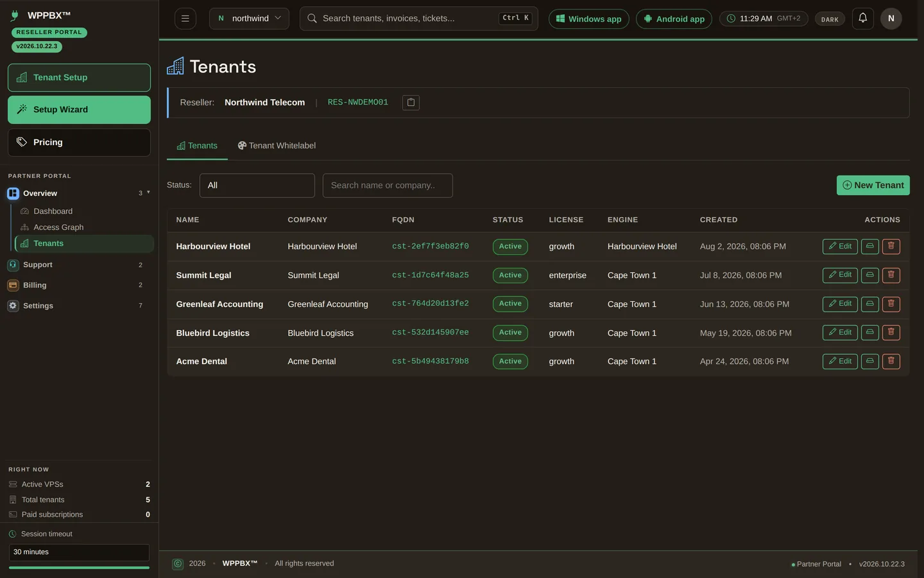Click the Total tenants stat row
The width and height of the screenshot is (924, 578).
point(79,500)
